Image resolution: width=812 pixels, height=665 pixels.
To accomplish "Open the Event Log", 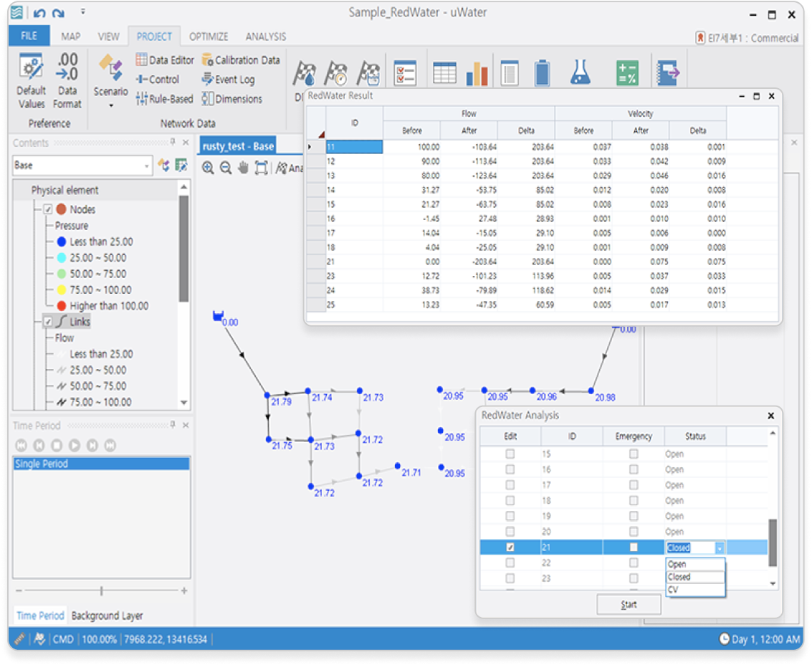I will [x=228, y=80].
